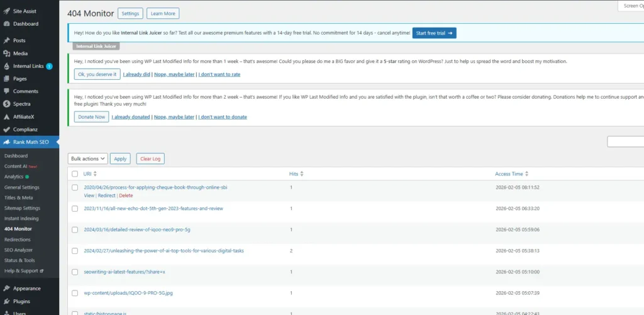
Task: Open Content AI submenu item
Action: [x=21, y=167]
